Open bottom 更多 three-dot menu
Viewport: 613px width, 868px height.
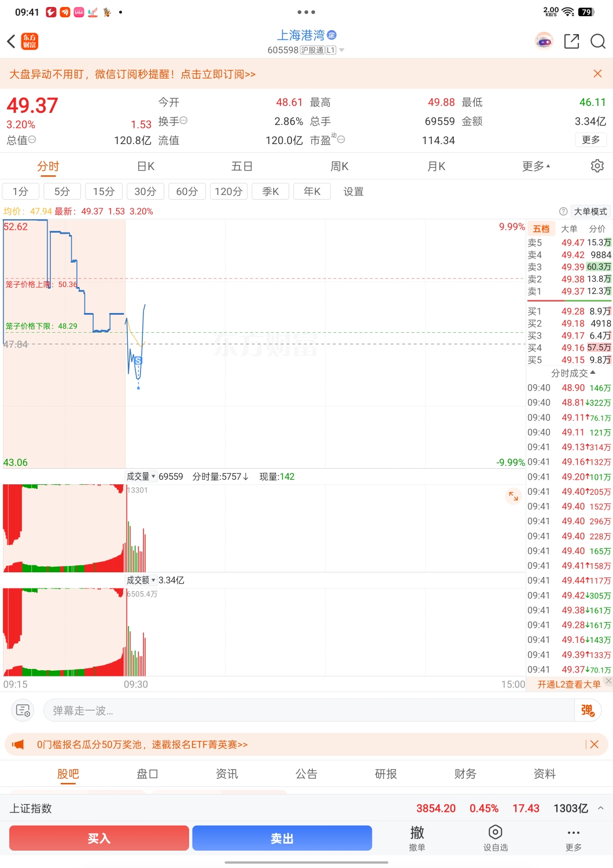(573, 838)
